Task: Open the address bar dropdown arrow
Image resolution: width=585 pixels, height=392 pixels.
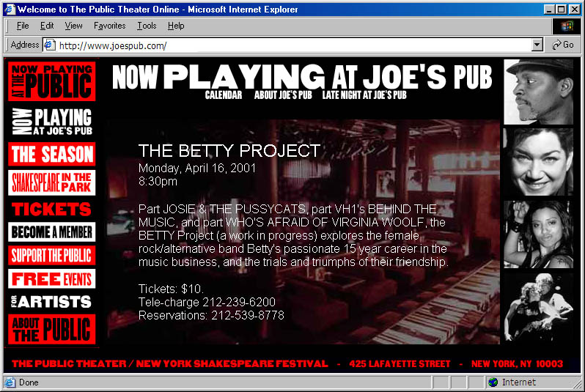Action: (x=537, y=45)
